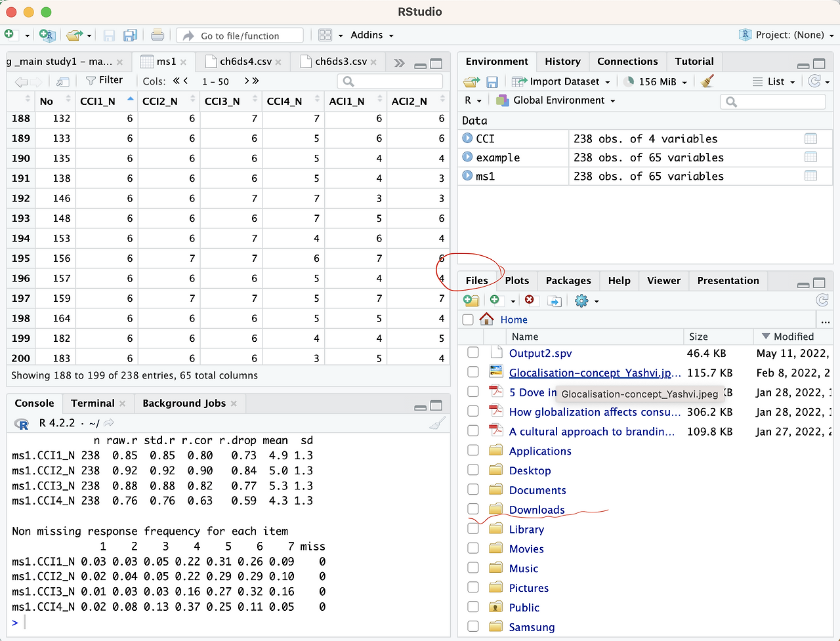Image resolution: width=840 pixels, height=641 pixels.
Task: Click the Go to file/function field
Action: click(240, 35)
